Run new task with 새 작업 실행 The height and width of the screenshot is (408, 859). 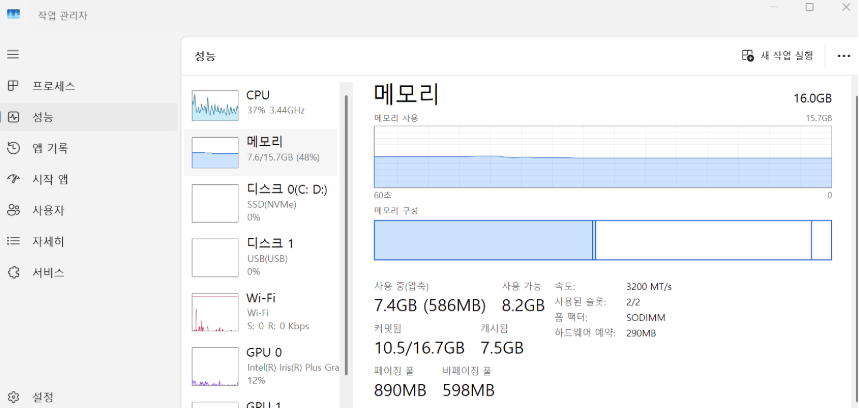pos(778,55)
